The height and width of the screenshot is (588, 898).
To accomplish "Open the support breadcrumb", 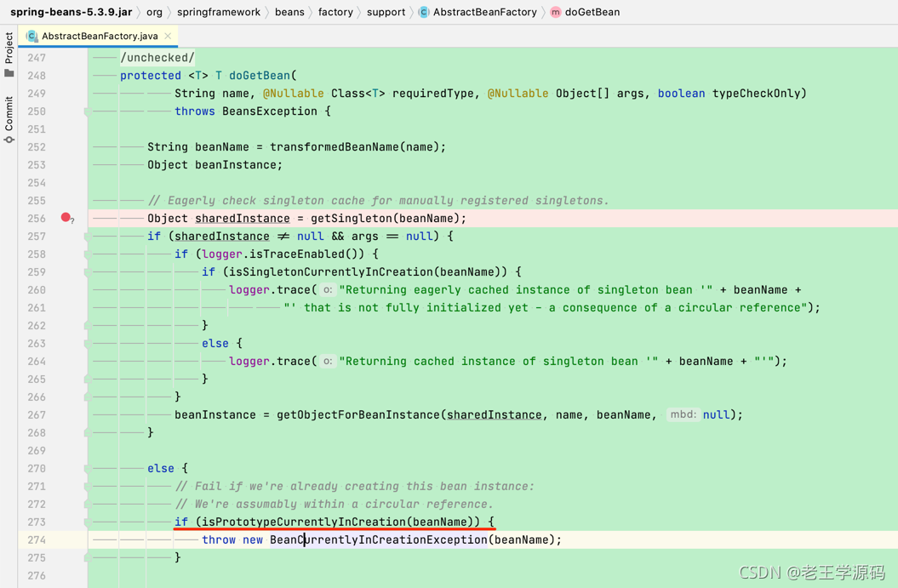I will pyautogui.click(x=386, y=12).
